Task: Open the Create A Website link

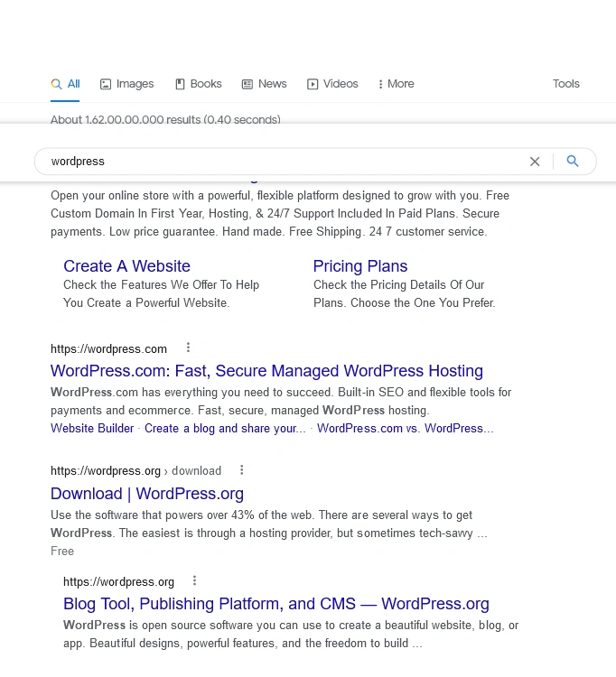Action: (x=126, y=266)
